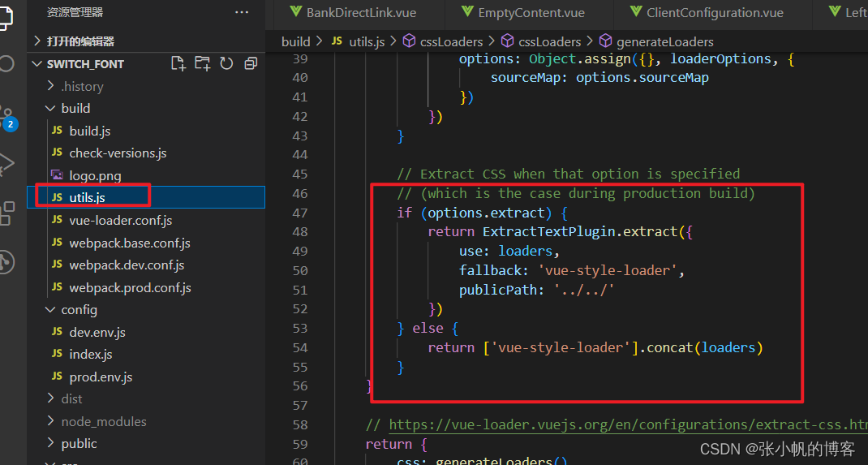Refresh the explorer file tree
The width and height of the screenshot is (868, 465).
(x=226, y=63)
